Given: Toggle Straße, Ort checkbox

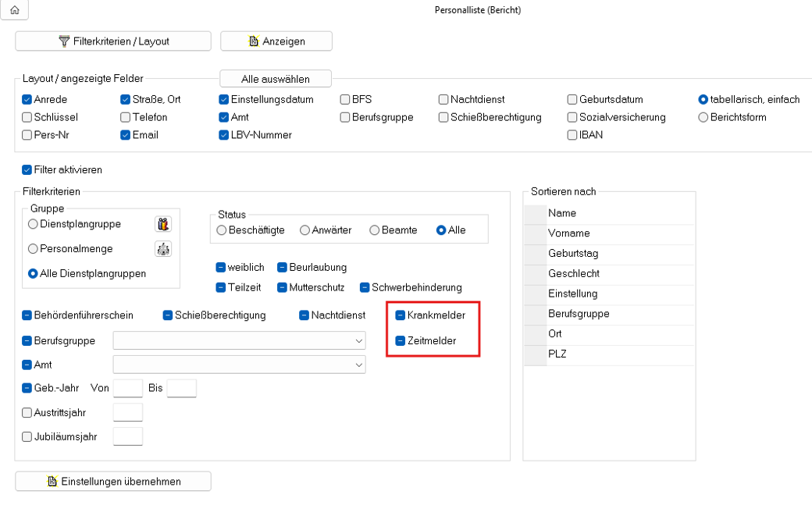Looking at the screenshot, I should [126, 99].
